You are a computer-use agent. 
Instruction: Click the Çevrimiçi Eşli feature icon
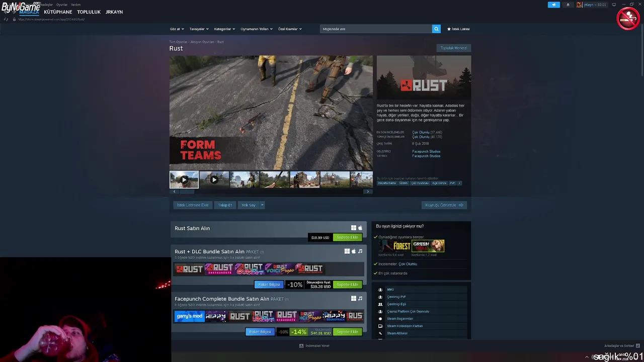pos(380,304)
